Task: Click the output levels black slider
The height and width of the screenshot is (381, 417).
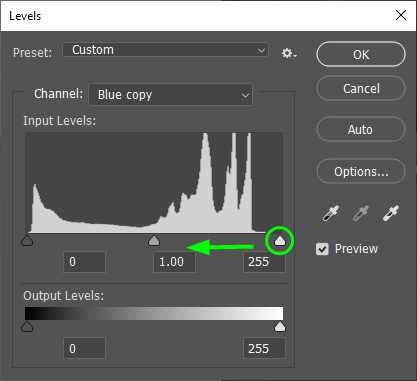Action: pos(27,327)
